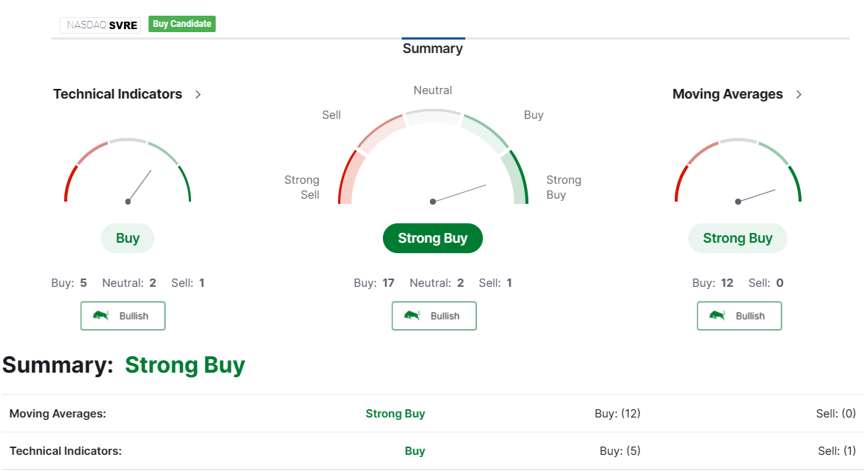The image size is (868, 472).
Task: Click the bull icon under Technical Indicators
Action: point(101,315)
